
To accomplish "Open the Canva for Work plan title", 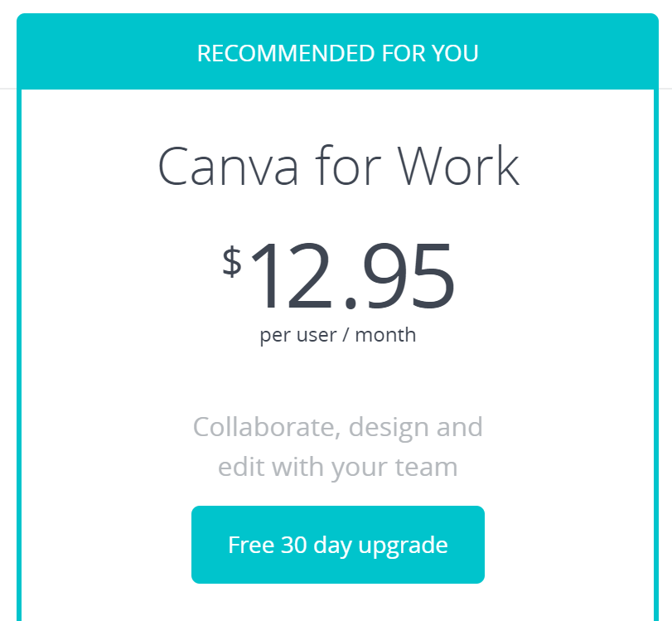I will (339, 167).
